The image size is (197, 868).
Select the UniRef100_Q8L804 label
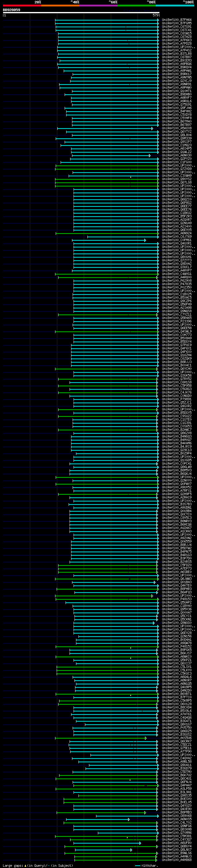coord(177,135)
